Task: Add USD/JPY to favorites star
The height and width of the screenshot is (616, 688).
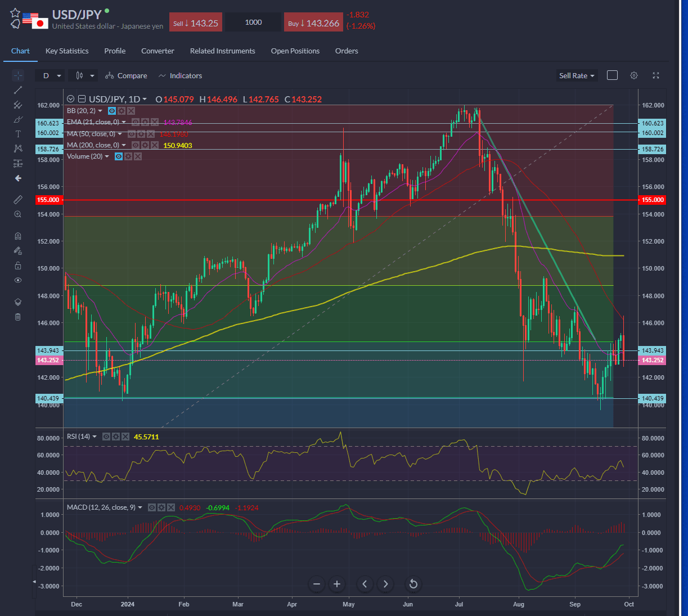Action: tap(15, 13)
